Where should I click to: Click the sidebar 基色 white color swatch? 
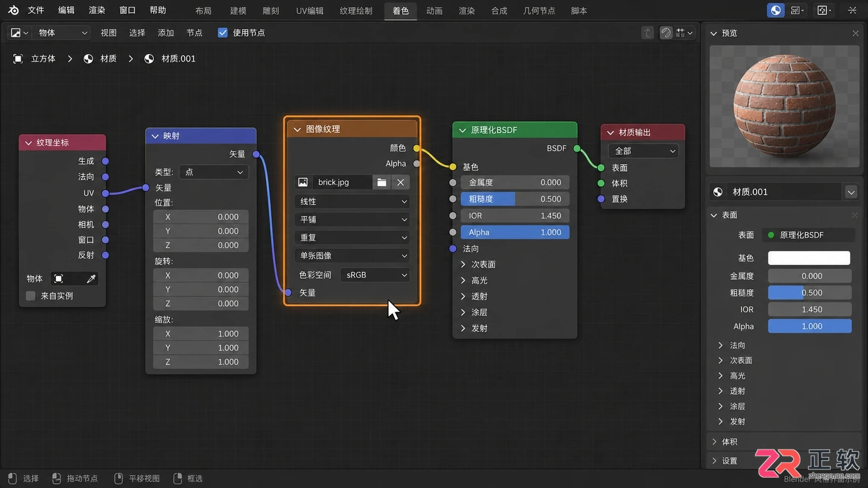(x=809, y=258)
